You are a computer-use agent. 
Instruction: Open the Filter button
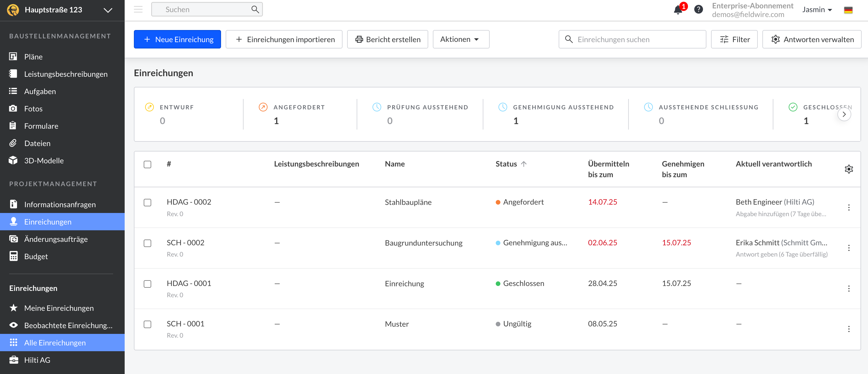point(734,39)
